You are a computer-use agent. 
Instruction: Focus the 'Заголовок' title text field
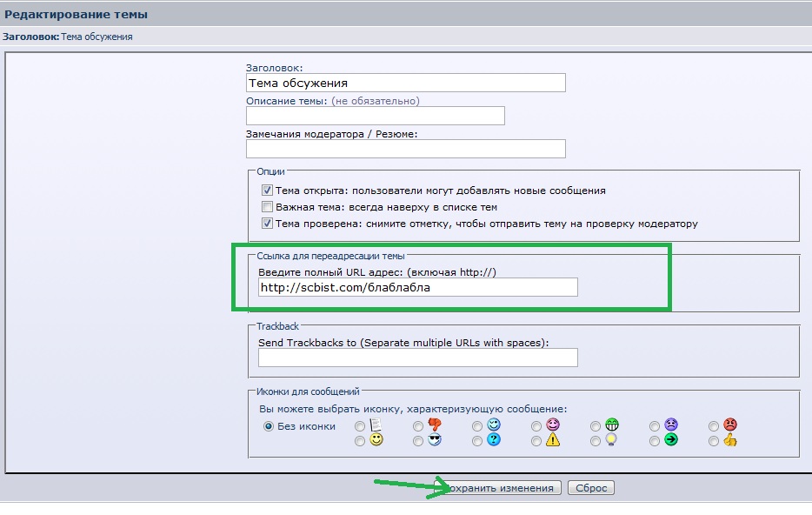[405, 84]
